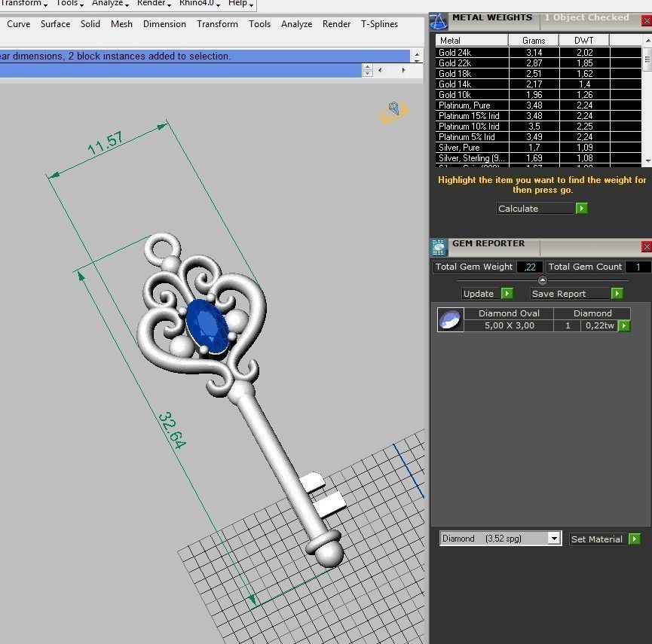Click the green arrow beside 0,22tw
This screenshot has height=644, width=652.
623,325
